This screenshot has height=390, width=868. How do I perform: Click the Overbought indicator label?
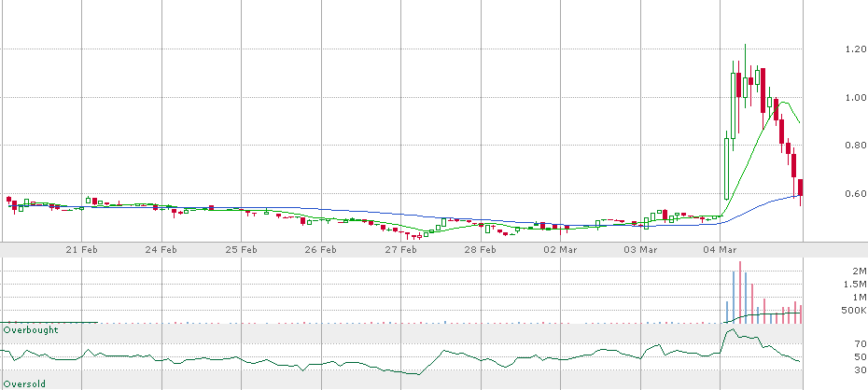(31, 330)
